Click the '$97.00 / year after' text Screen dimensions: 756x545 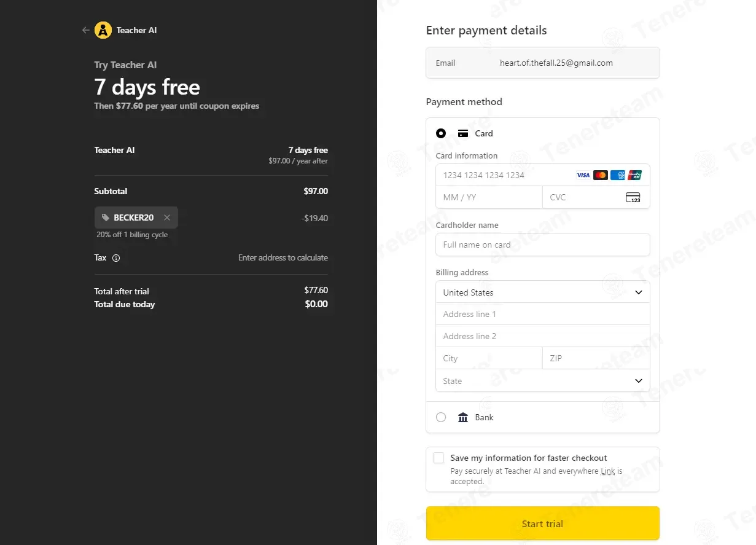[298, 161]
